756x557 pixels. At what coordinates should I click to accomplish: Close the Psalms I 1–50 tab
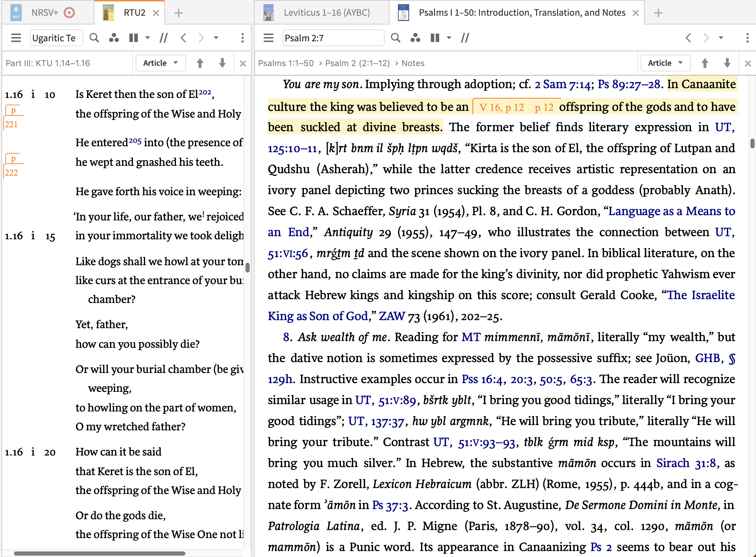pyautogui.click(x=636, y=13)
